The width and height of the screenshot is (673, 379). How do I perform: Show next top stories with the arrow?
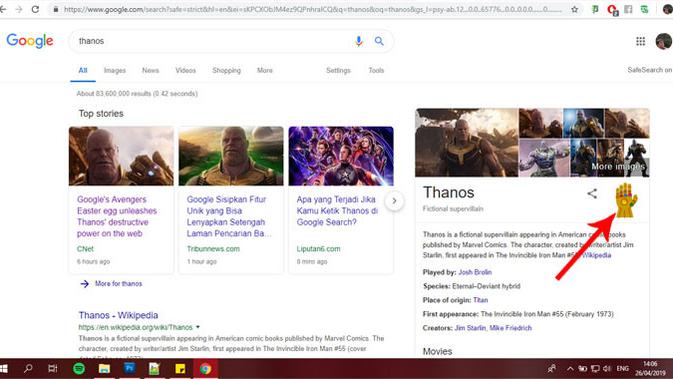point(394,201)
